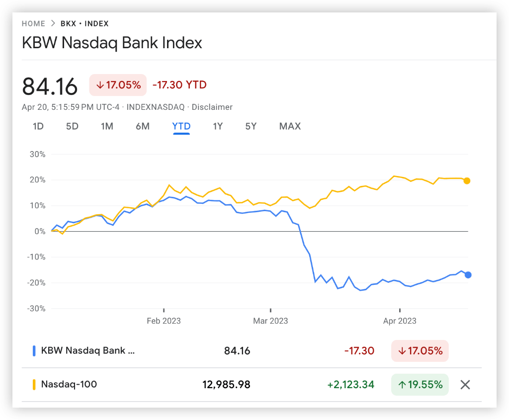Open the 5Y time range
This screenshot has height=420, width=509.
tap(251, 126)
